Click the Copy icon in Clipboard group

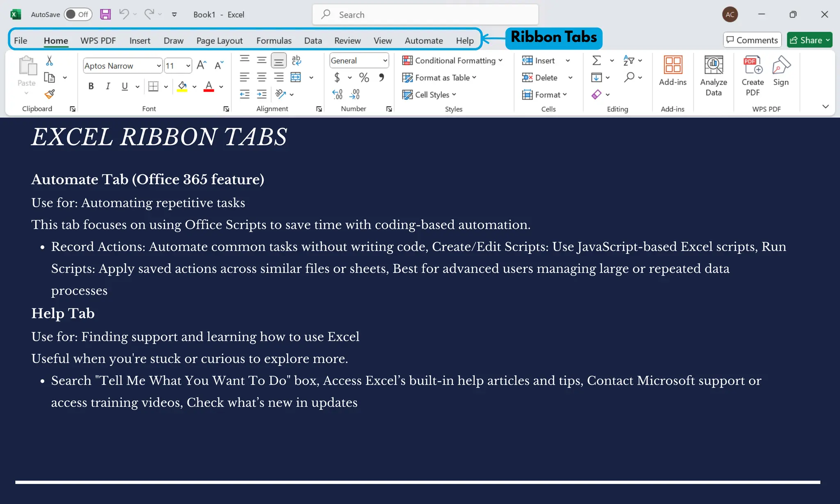[x=50, y=78]
